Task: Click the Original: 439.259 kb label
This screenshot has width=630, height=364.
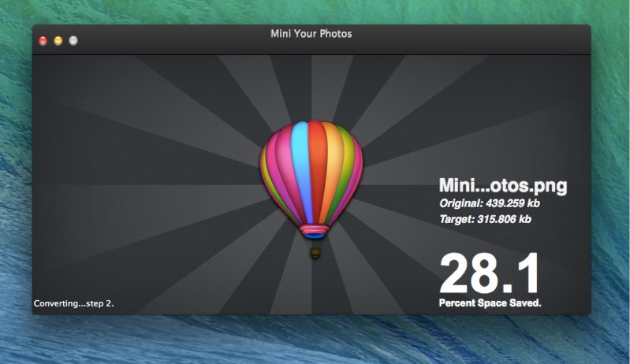Action: (490, 203)
